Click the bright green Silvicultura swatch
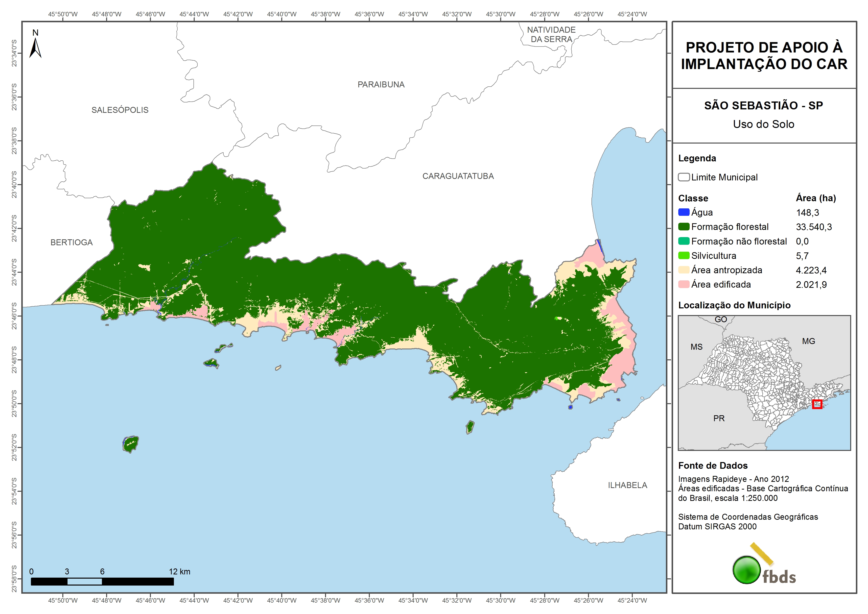The height and width of the screenshot is (614, 868). click(683, 256)
